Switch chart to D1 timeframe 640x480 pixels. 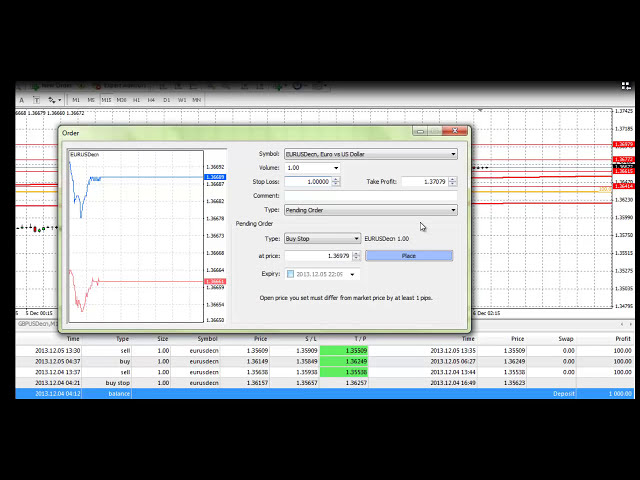[x=167, y=100]
